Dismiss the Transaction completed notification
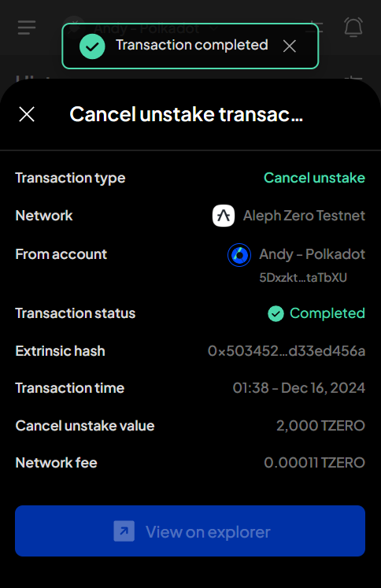Viewport: 381px width, 588px height. tap(290, 46)
